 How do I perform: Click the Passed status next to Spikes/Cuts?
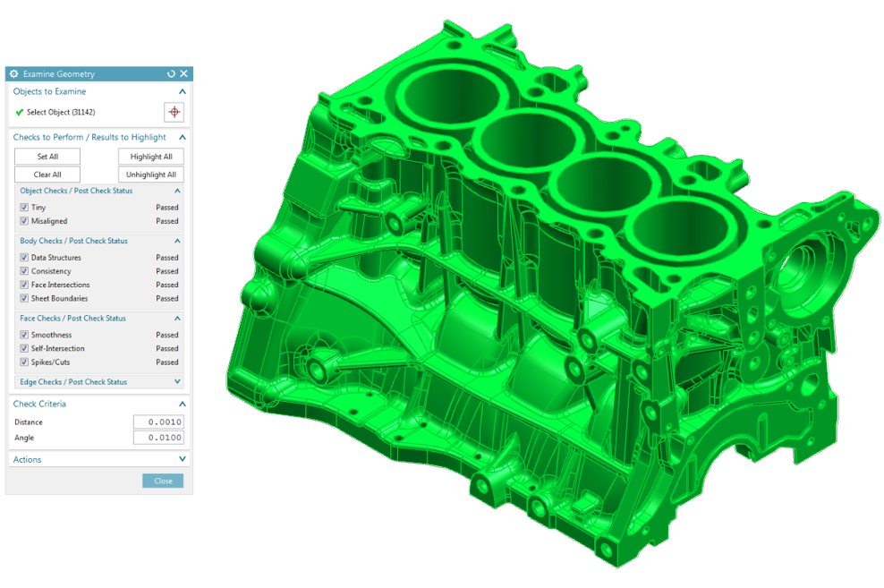coord(167,362)
